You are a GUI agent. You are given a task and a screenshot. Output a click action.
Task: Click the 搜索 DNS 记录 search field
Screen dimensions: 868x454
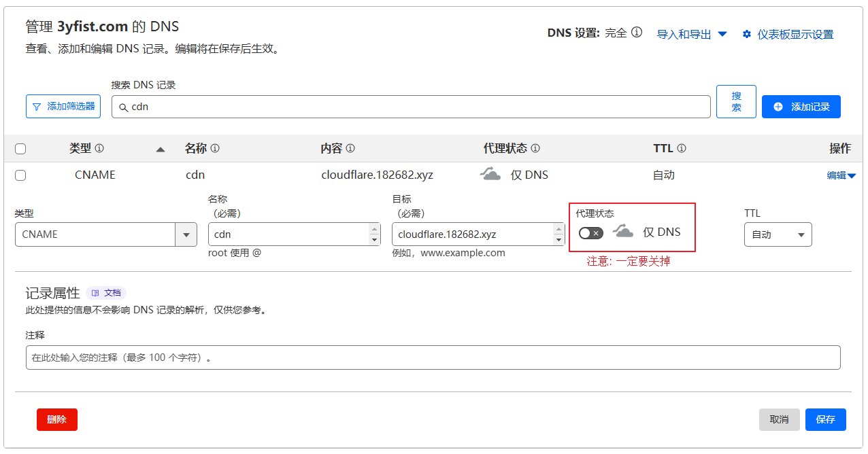(x=411, y=107)
